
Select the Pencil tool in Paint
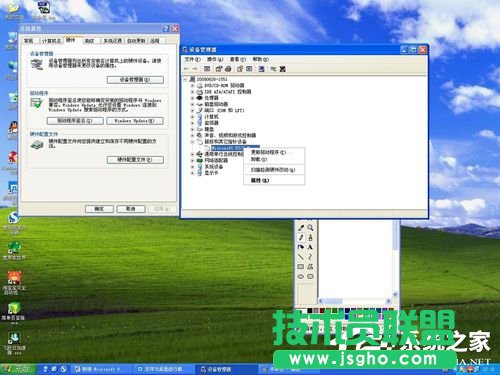coord(301,237)
